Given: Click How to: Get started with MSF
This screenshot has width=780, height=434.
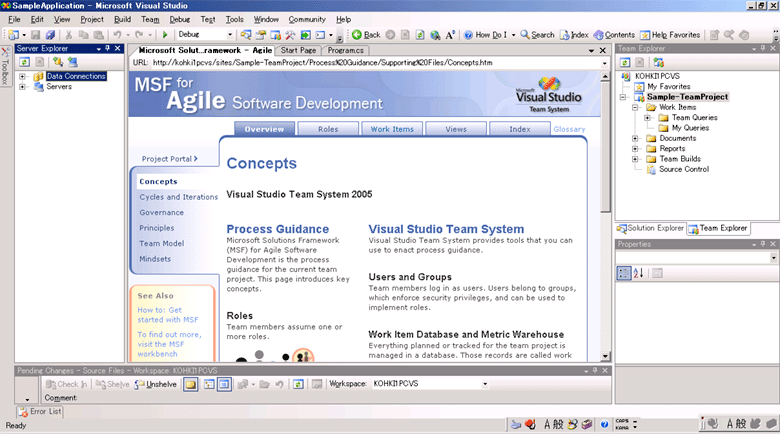Looking at the screenshot, I should (x=168, y=315).
